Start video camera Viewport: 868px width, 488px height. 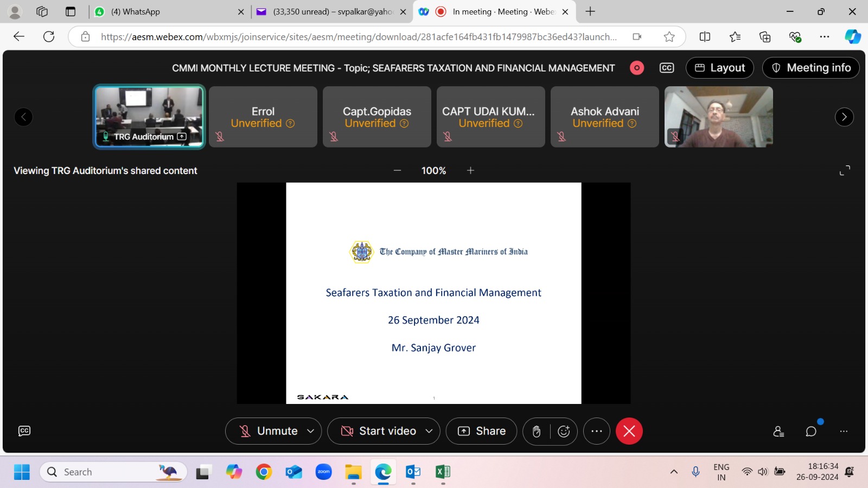tap(378, 431)
